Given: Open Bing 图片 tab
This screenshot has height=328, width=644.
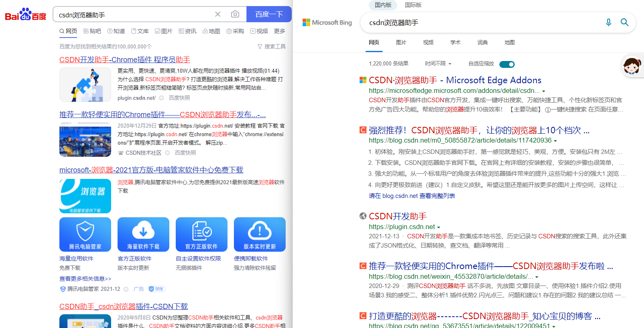Looking at the screenshot, I should tap(401, 42).
